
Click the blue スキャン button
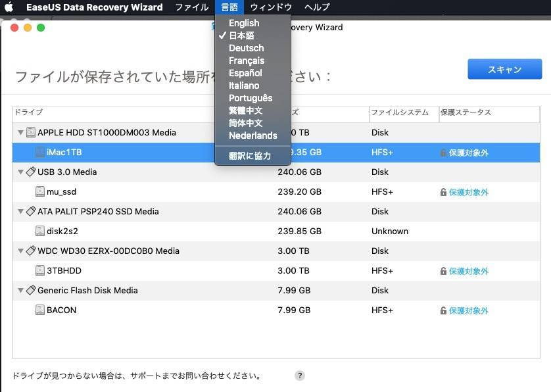[x=504, y=69]
